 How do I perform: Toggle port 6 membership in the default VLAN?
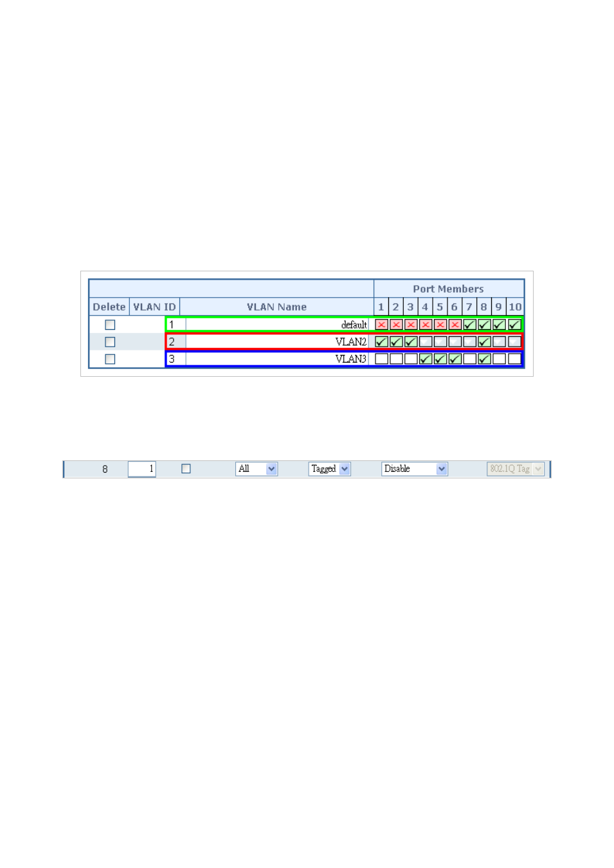(455, 325)
